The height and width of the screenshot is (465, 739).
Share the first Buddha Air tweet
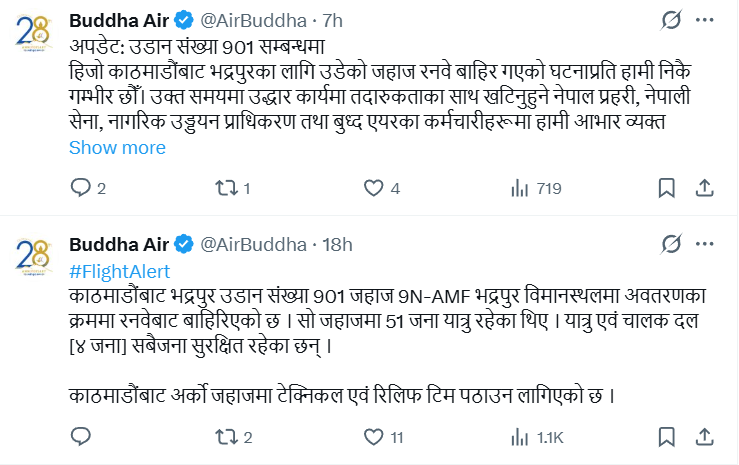pyautogui.click(x=703, y=188)
